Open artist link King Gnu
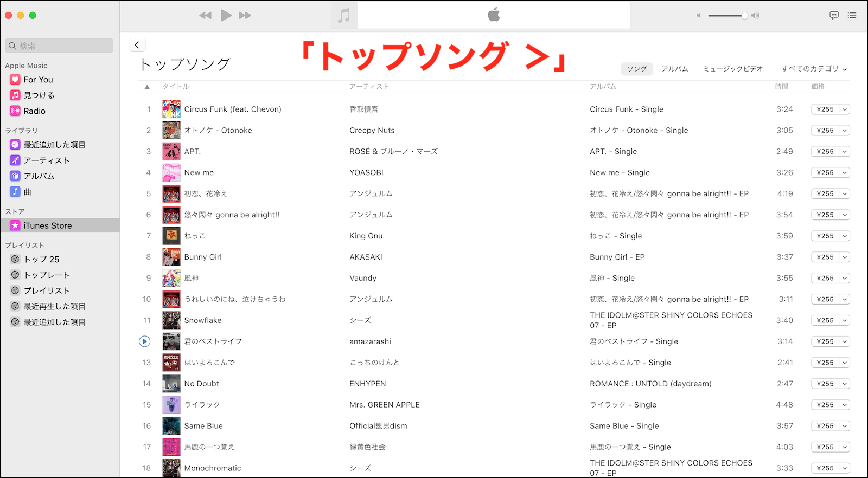 point(366,236)
